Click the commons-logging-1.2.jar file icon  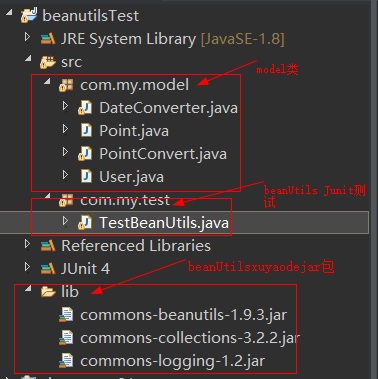66,361
